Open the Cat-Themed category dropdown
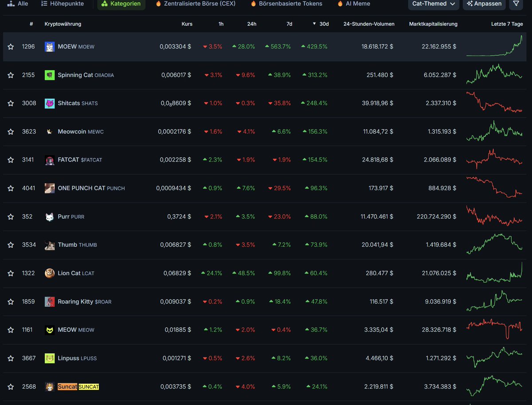Screen dimensions: 532x405 click(x=433, y=4)
